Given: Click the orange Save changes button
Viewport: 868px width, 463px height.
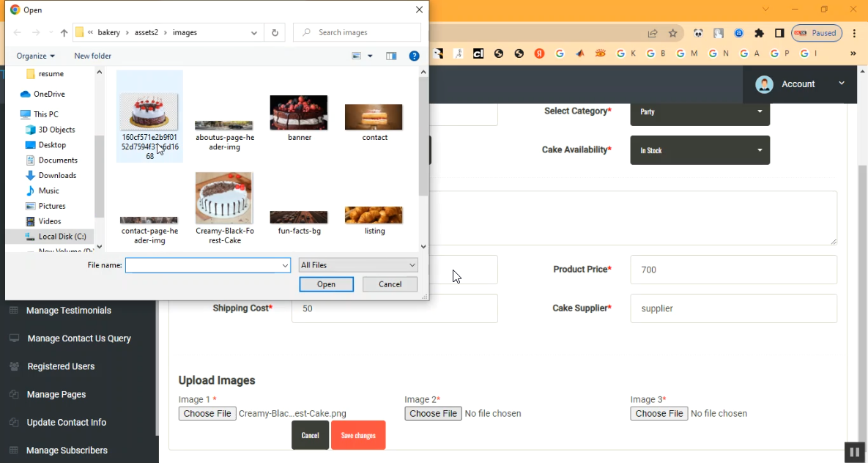Looking at the screenshot, I should (358, 435).
